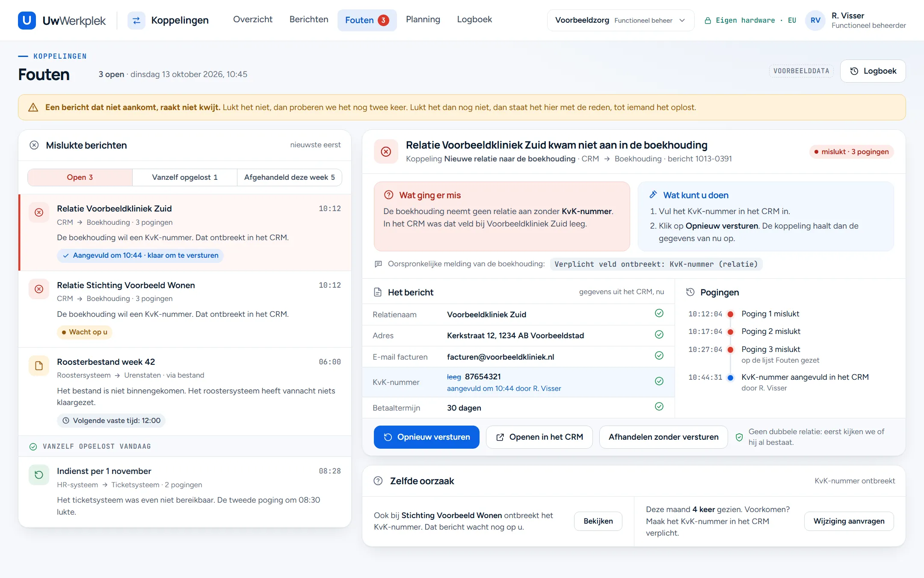
Task: Click the shield icon by Geen dubbele relatie
Action: pyautogui.click(x=739, y=437)
